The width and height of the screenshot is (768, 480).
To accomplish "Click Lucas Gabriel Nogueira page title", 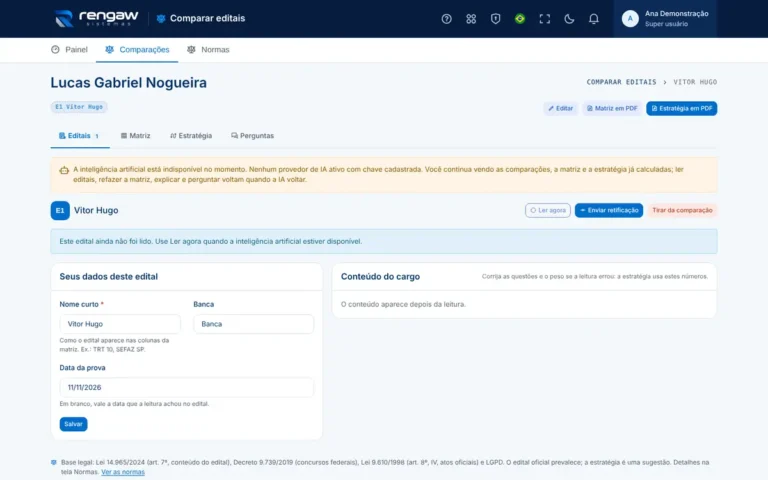I will pos(128,82).
